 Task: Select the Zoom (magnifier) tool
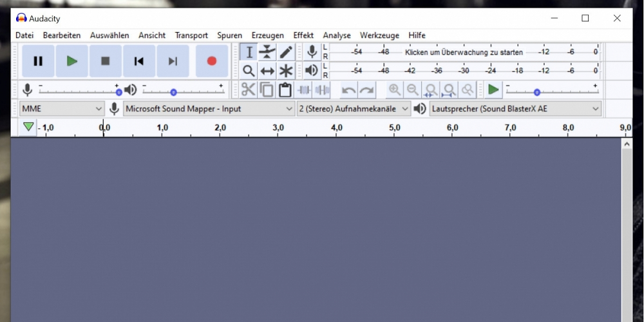(249, 71)
